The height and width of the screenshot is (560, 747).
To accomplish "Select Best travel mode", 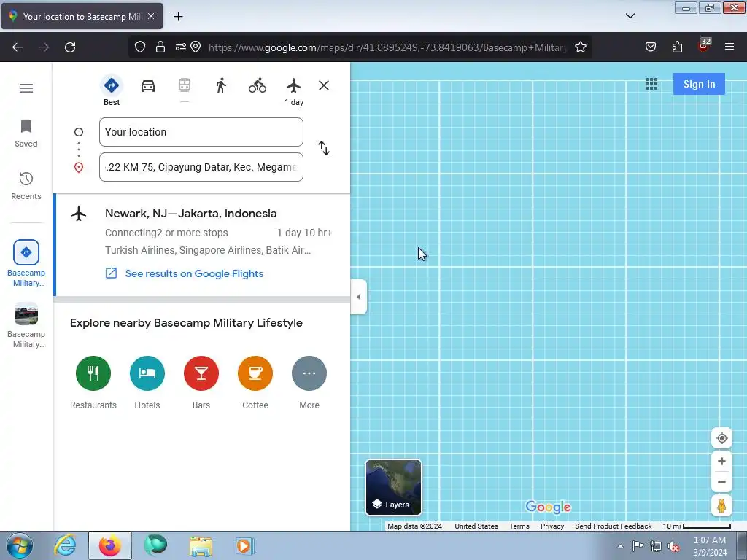I will point(112,91).
